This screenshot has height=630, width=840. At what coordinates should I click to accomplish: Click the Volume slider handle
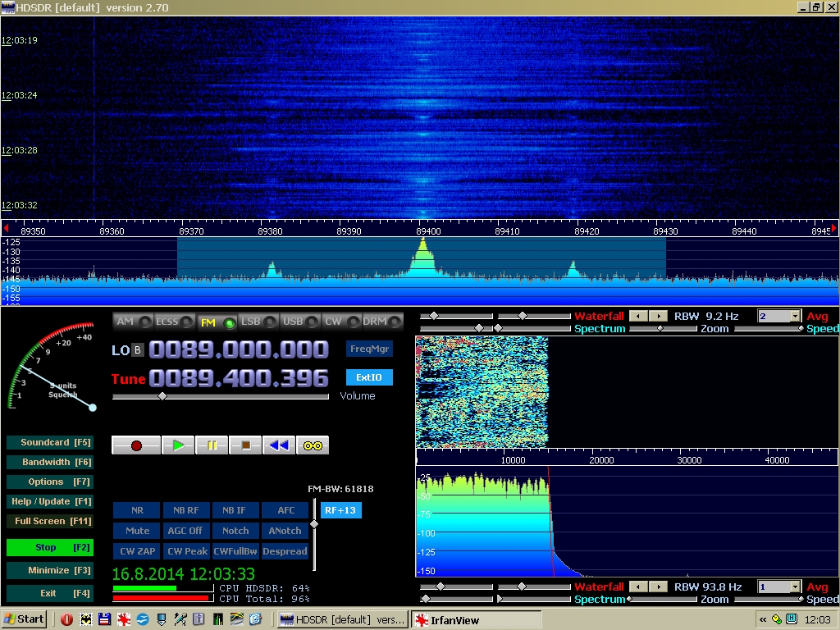point(162,396)
